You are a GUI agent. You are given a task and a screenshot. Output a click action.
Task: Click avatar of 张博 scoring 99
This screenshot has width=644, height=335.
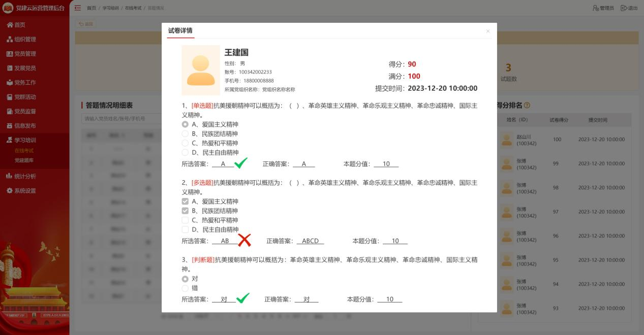click(x=507, y=163)
